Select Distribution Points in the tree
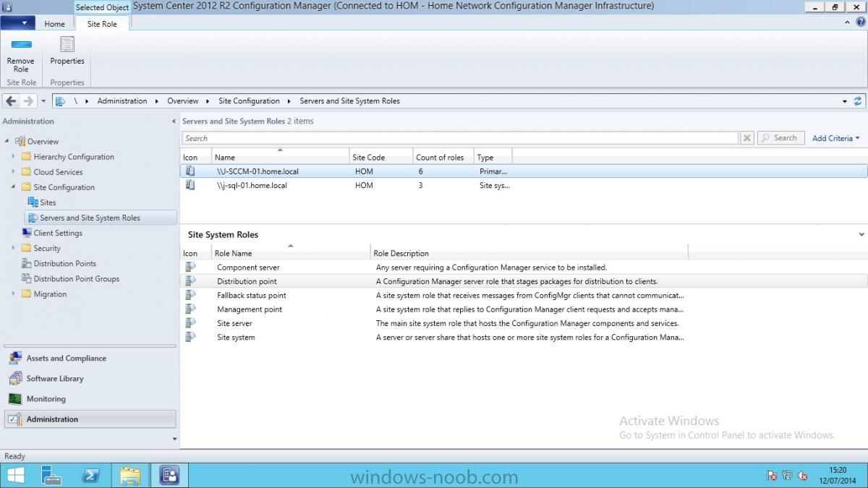This screenshot has height=488, width=868. pos(64,263)
